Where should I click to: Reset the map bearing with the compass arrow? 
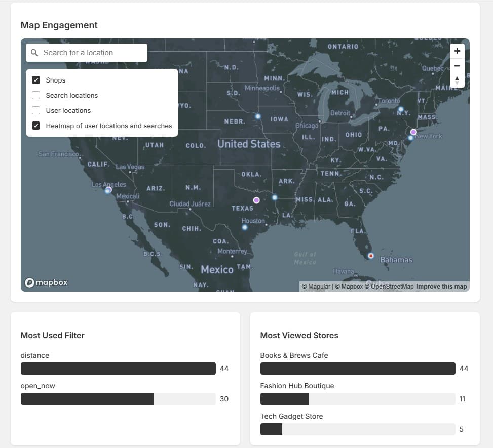click(457, 80)
